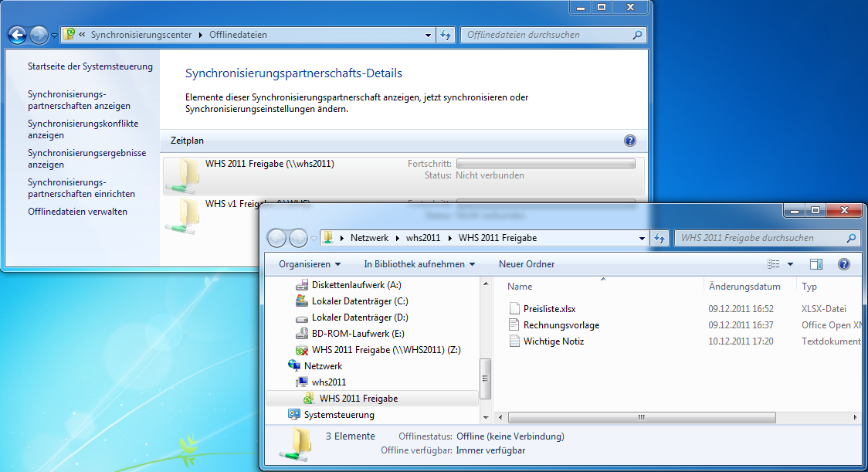Select the whs2011 breadcrumb segment
This screenshot has width=868, height=472.
click(423, 238)
